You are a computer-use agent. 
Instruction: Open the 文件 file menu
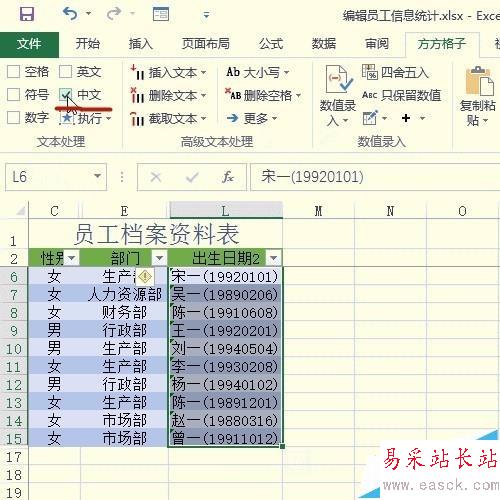(x=29, y=44)
